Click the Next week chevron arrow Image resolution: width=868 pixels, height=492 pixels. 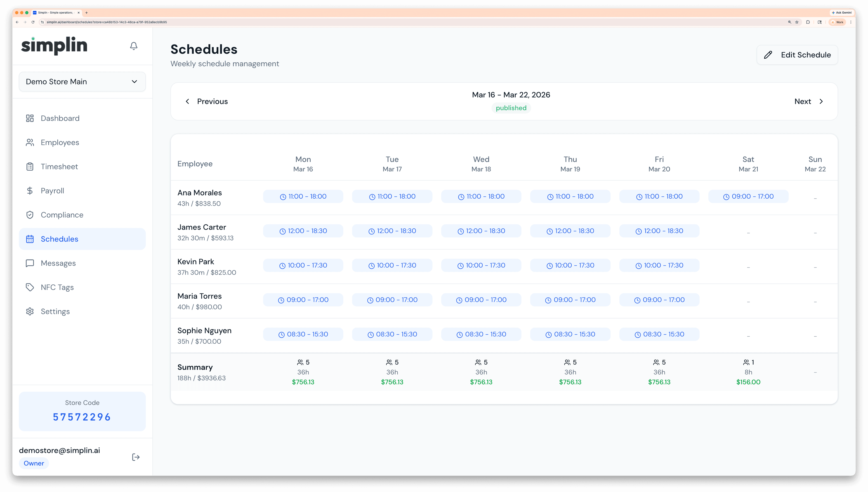click(x=822, y=101)
